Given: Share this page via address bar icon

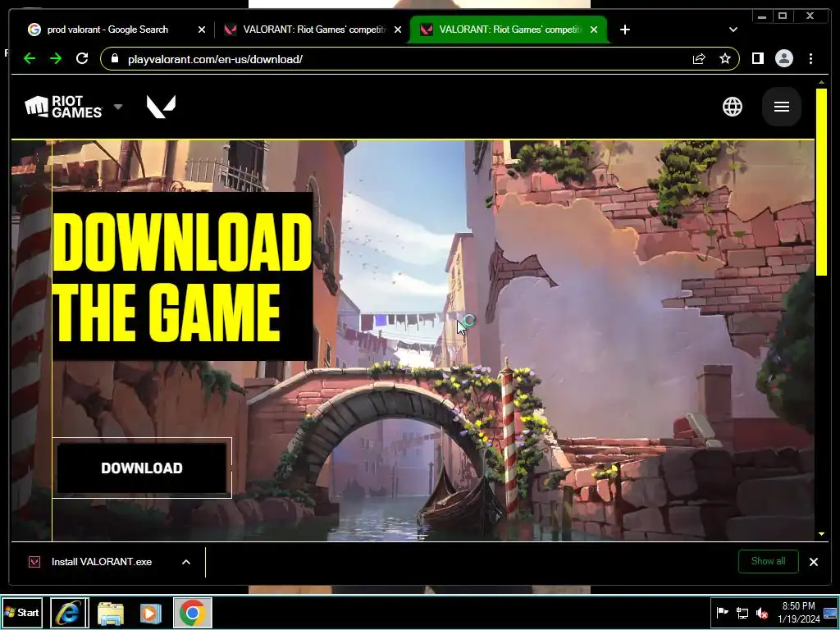Looking at the screenshot, I should [699, 59].
